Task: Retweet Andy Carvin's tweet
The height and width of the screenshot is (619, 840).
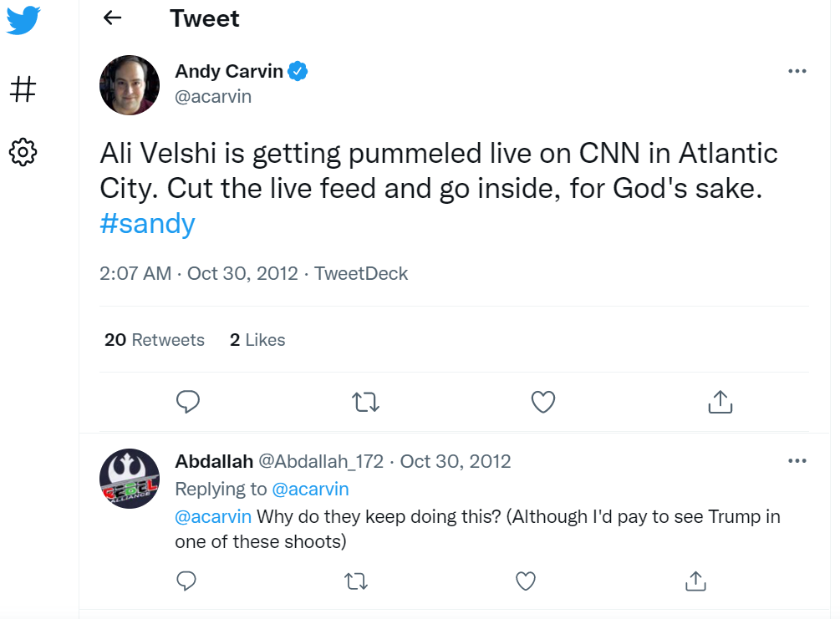Action: coord(366,402)
